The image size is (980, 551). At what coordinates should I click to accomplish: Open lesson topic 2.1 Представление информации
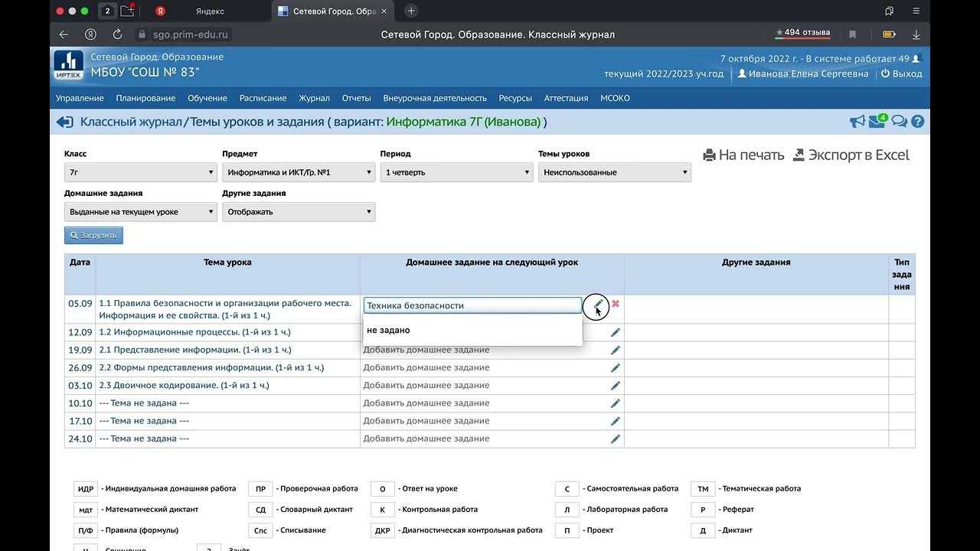[195, 350]
